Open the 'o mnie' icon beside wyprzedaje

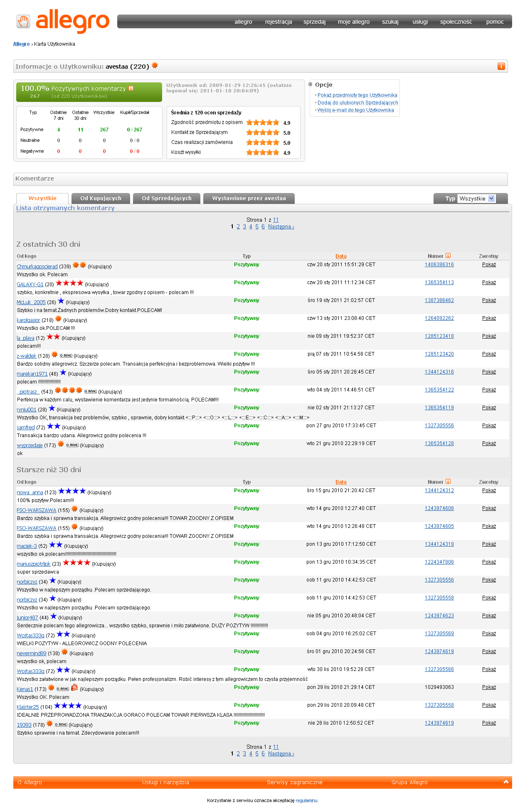(72, 445)
